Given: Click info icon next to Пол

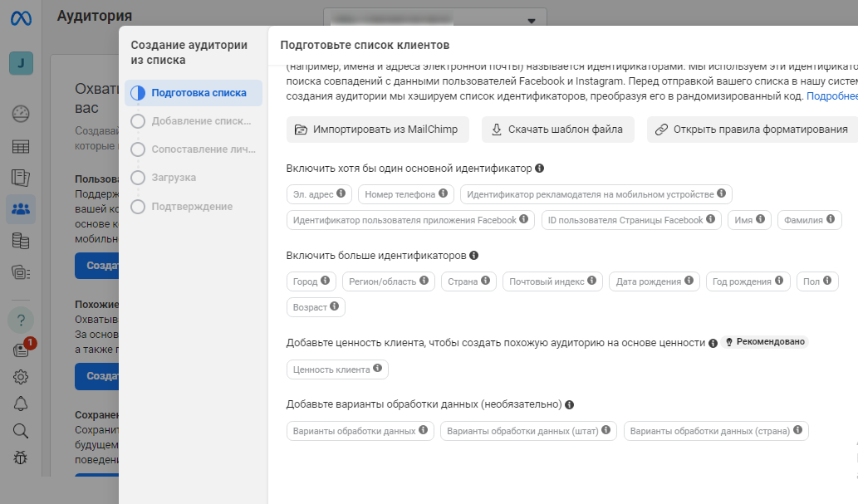Looking at the screenshot, I should tap(827, 280).
